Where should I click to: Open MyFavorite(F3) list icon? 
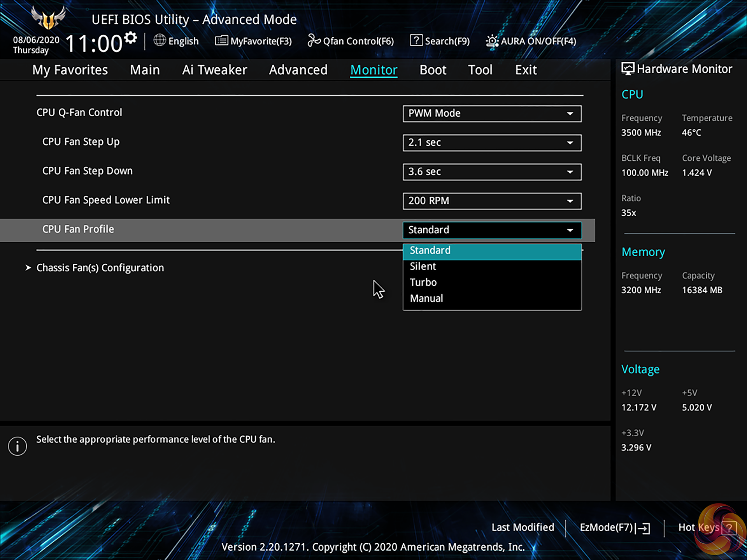[x=221, y=40]
